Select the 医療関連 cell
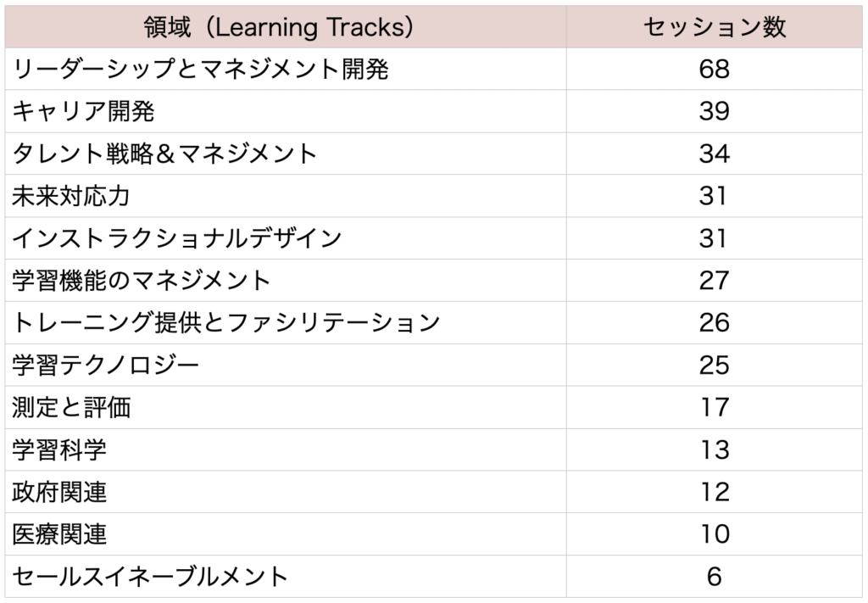 pos(286,534)
